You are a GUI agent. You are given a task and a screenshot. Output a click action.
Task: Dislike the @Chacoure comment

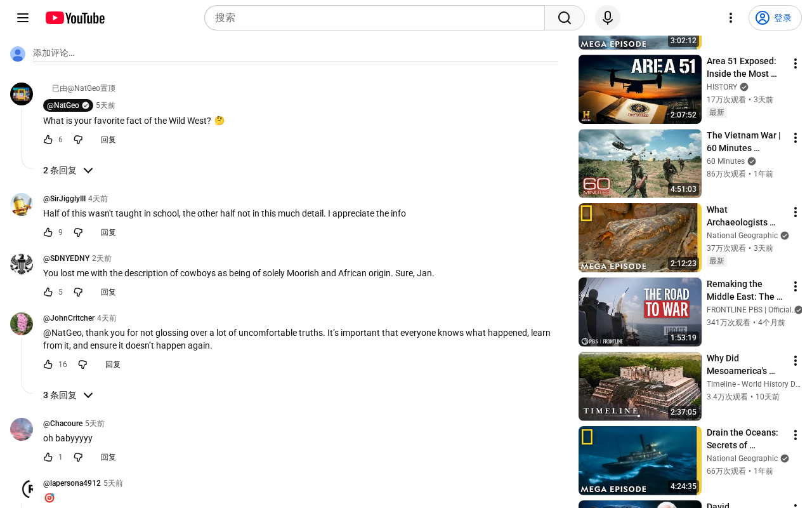pyautogui.click(x=78, y=457)
